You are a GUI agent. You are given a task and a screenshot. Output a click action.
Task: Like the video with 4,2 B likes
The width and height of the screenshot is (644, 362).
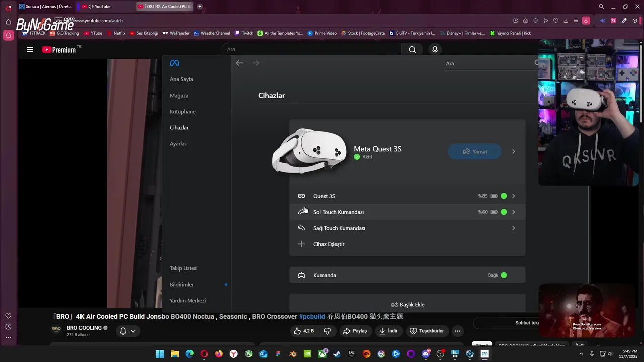click(x=304, y=331)
